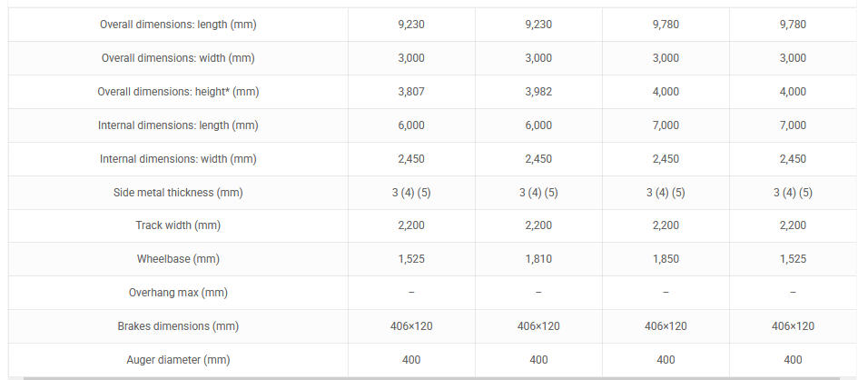Select the "Overhang max (mm)" row label

coord(178,293)
